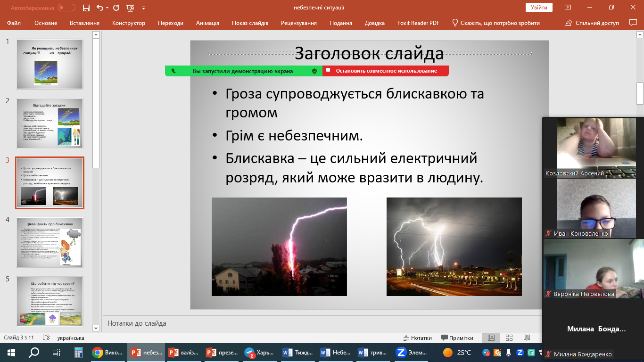Viewport: 644px width, 362px height.
Task: Select slide 4 thumbnail 'Цікаві факти про блискавку'
Action: coord(50,242)
